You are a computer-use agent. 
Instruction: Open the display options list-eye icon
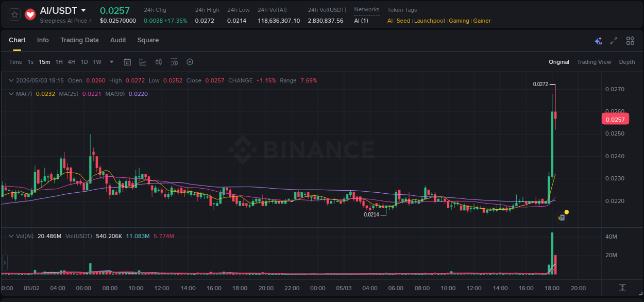[x=174, y=62]
